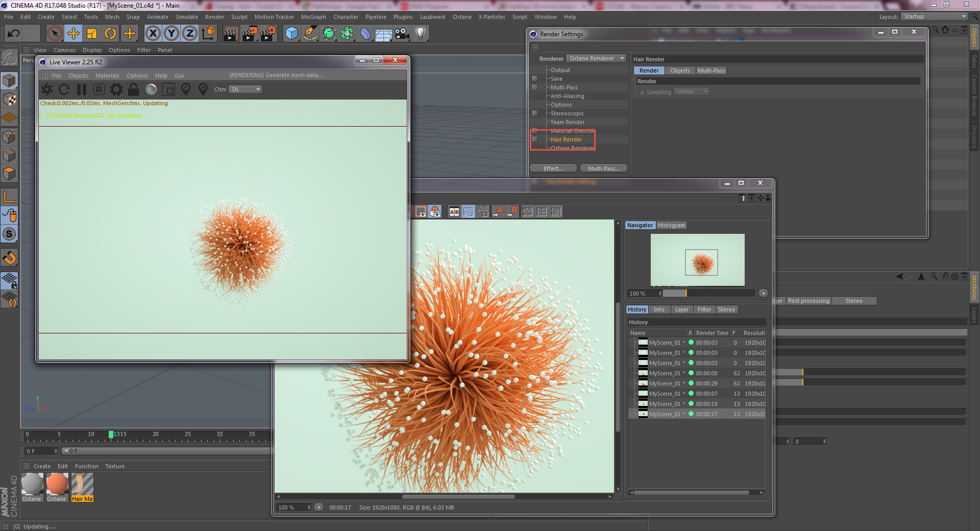This screenshot has height=531, width=980.
Task: Click the Scale tool icon
Action: 92,34
